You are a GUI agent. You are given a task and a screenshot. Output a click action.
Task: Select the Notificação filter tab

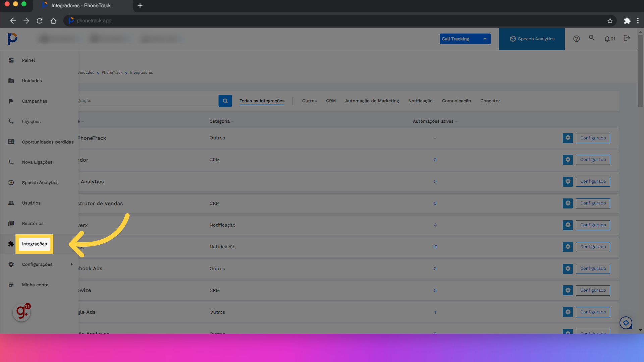tap(420, 101)
